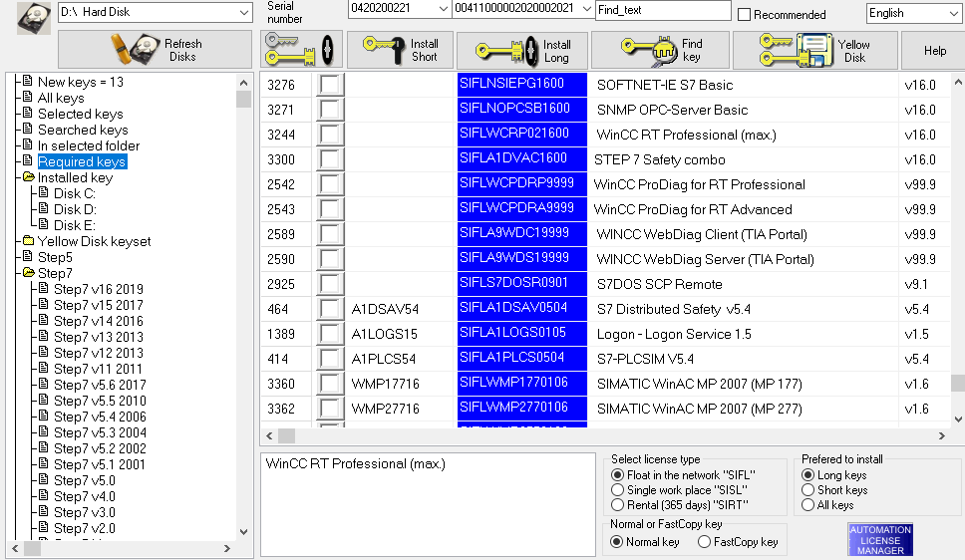Viewport: 965px width, 560px height.
Task: Check the box for S7DOS SCP Remote row
Action: (x=330, y=284)
